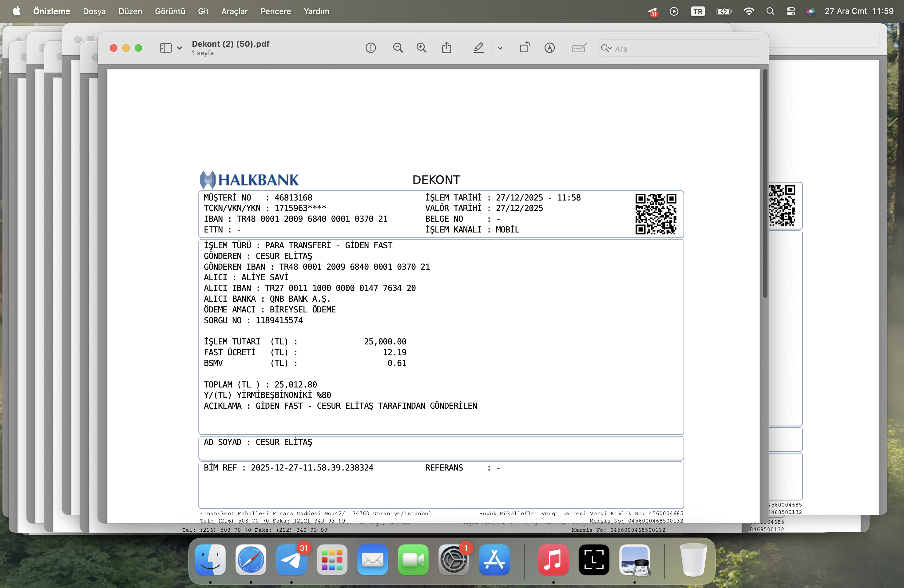Open the Wi-Fi status menu
904x588 pixels.
tap(749, 11)
